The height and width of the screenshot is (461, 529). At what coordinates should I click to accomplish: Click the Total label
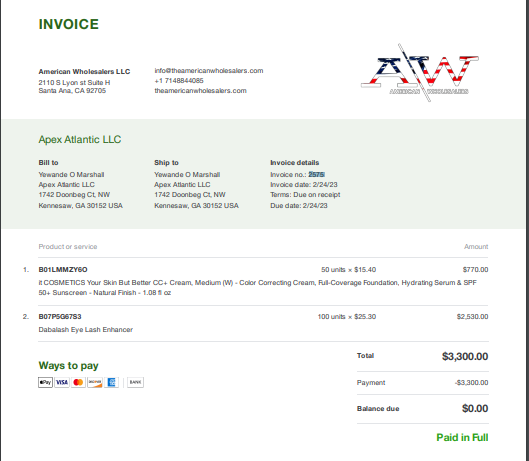365,356
